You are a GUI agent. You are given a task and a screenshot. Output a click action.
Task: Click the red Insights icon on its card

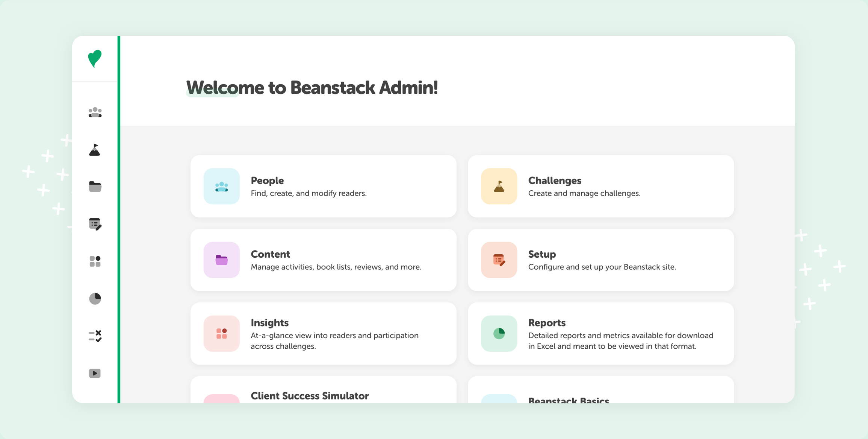(x=221, y=334)
